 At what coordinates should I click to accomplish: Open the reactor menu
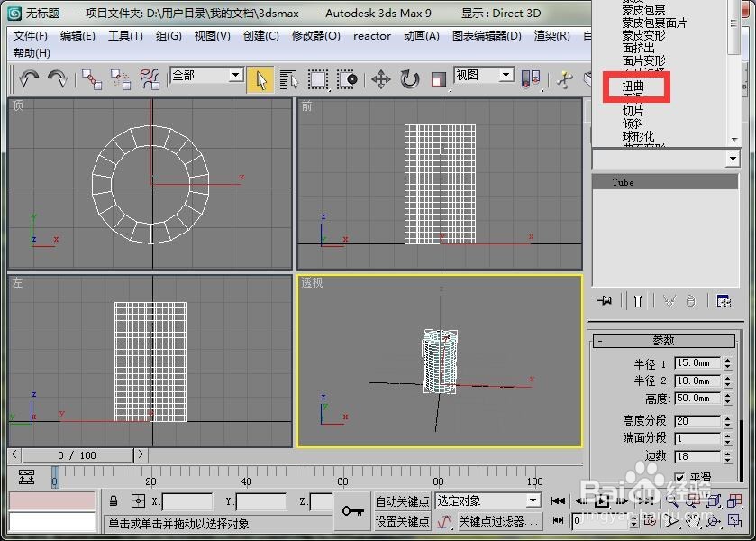point(372,37)
